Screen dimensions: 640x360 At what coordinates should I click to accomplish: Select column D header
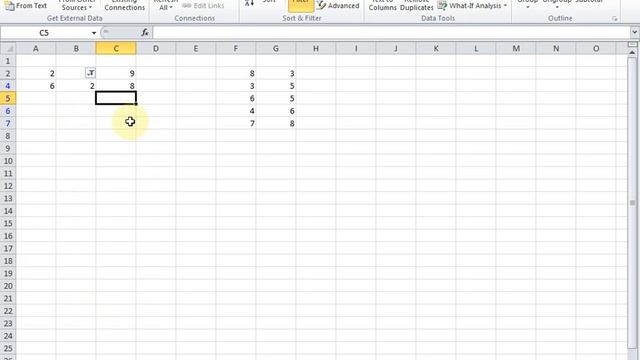[x=156, y=49]
